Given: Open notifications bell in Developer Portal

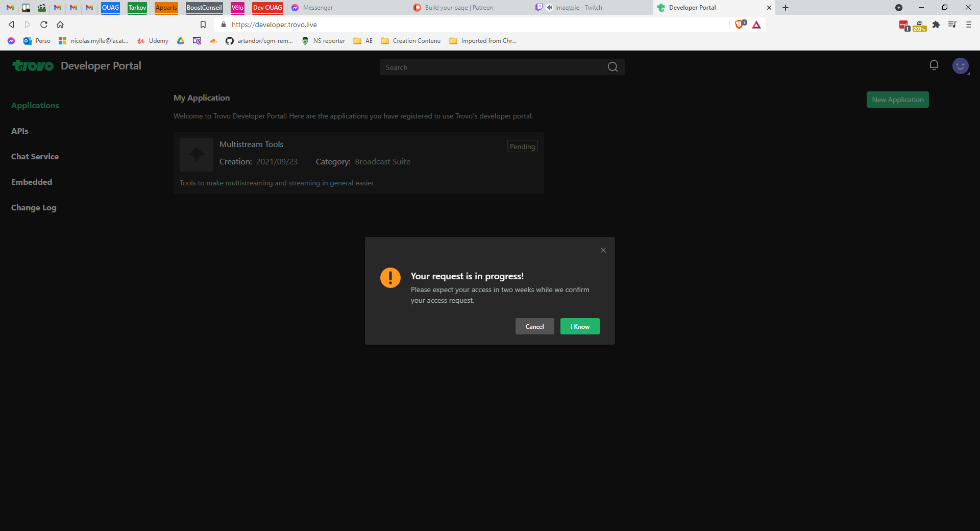Looking at the screenshot, I should (934, 65).
